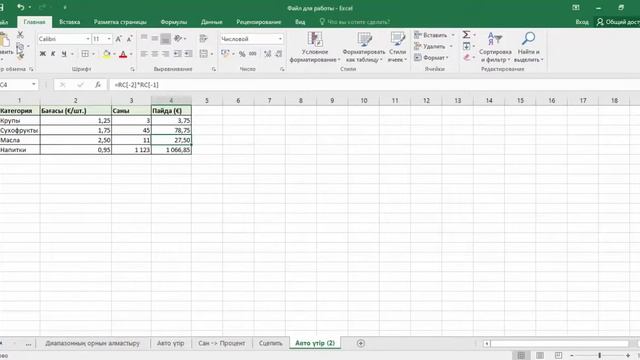Image resolution: width=640 pixels, height=360 pixels.
Task: Open the Рецензирование ribbon tab
Action: click(x=258, y=22)
